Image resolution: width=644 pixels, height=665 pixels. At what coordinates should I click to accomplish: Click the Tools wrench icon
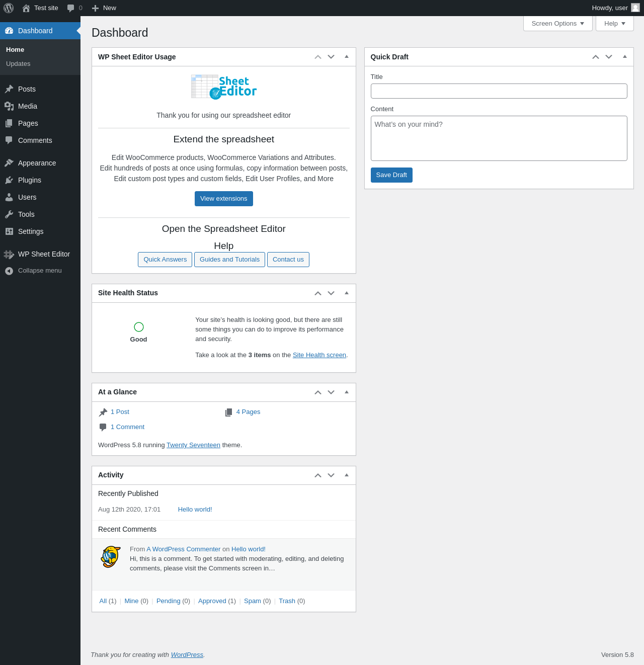pos(9,214)
